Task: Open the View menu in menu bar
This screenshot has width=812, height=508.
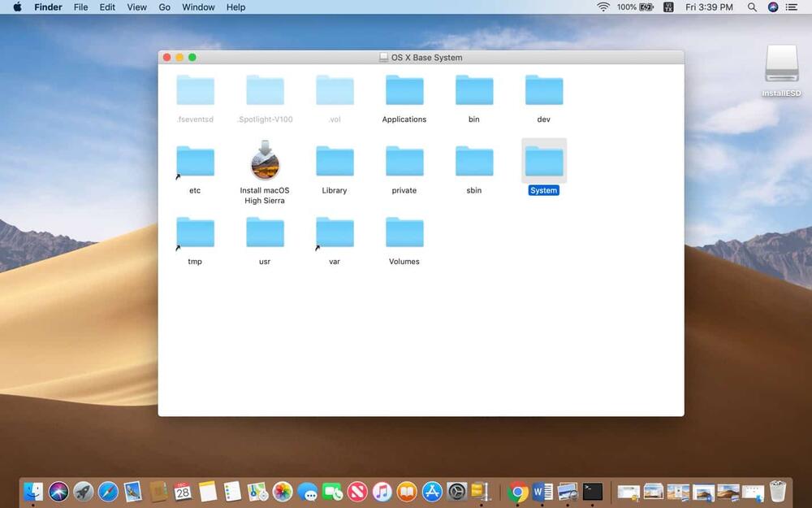Action: (137, 7)
